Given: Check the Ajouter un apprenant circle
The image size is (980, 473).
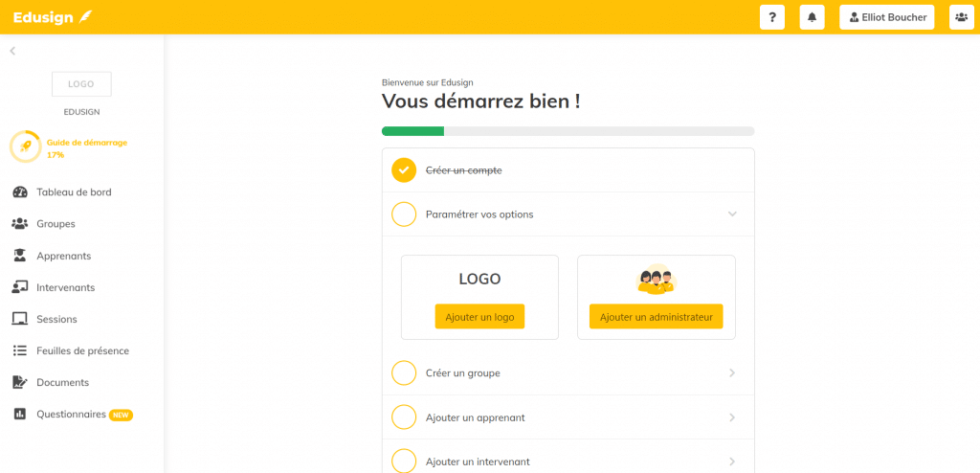Looking at the screenshot, I should coord(404,417).
